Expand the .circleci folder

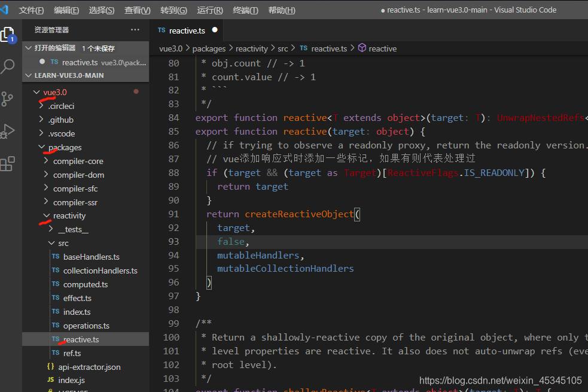tap(42, 106)
